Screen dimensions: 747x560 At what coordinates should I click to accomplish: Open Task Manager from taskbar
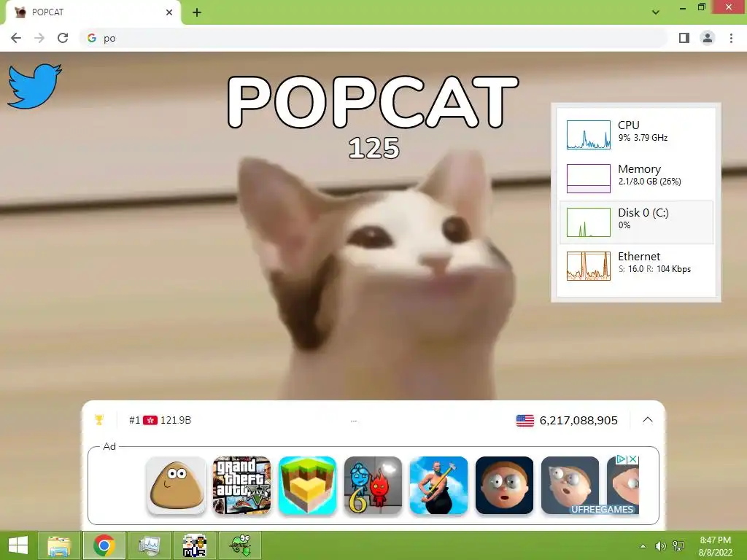tap(150, 545)
